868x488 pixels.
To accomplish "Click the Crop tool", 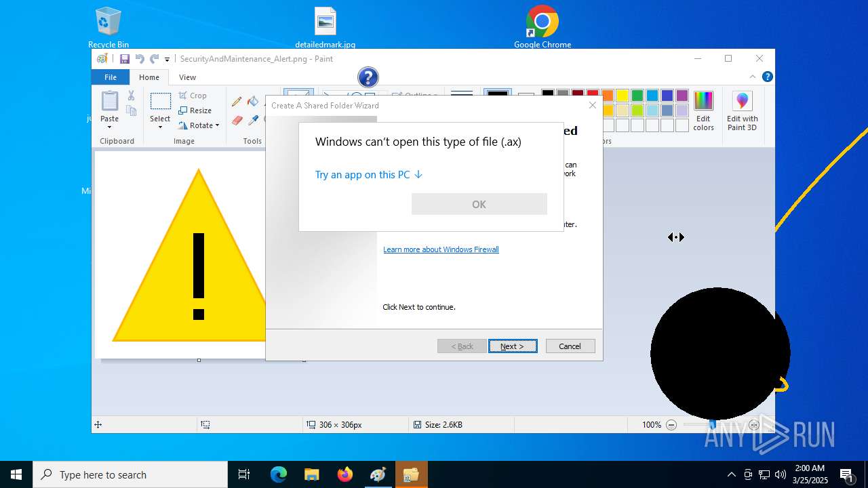I will coord(193,96).
